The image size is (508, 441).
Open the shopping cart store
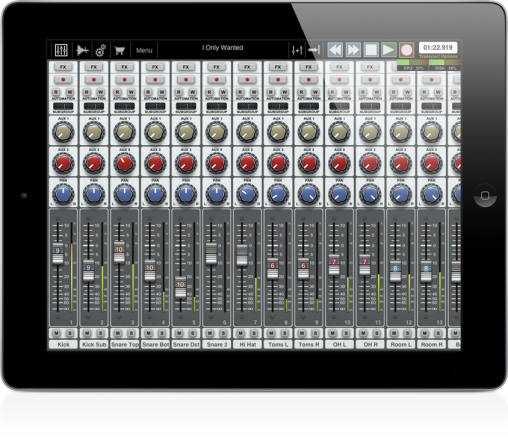pos(119,50)
